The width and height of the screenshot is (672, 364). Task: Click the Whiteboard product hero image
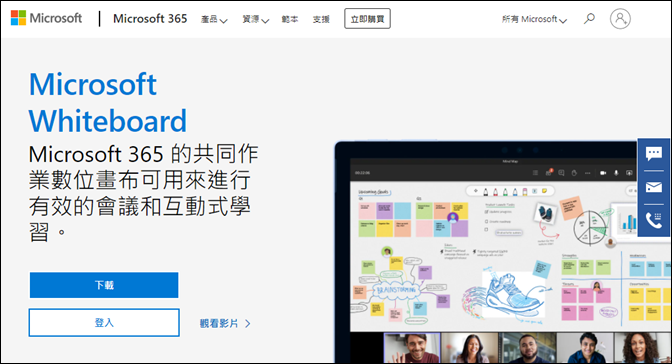(x=503, y=253)
